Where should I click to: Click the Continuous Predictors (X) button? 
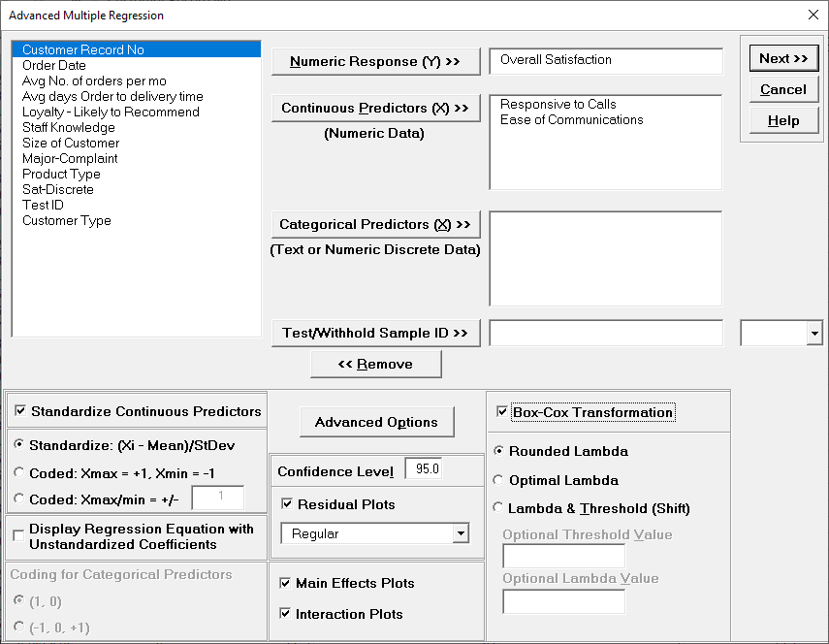click(375, 109)
